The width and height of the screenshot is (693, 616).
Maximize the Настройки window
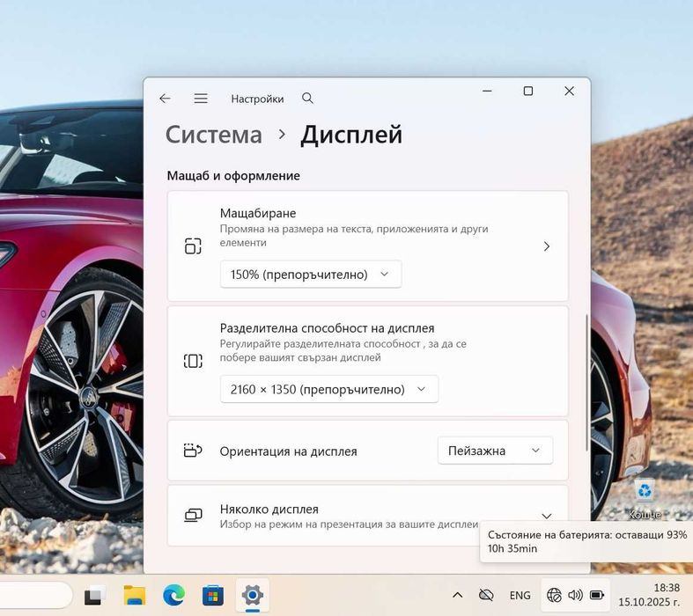pos(528,91)
